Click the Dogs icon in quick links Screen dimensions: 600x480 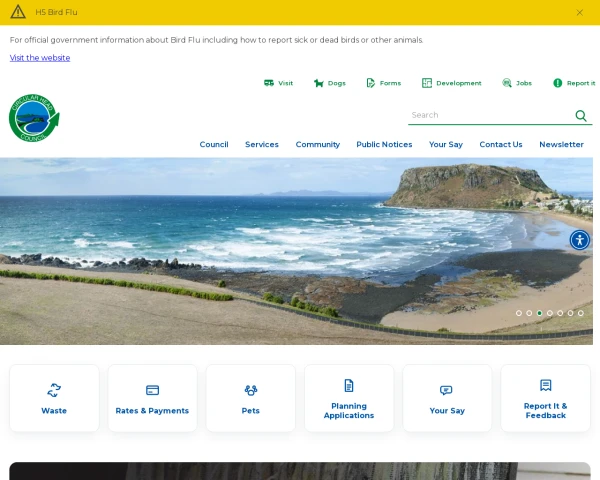[x=318, y=83]
